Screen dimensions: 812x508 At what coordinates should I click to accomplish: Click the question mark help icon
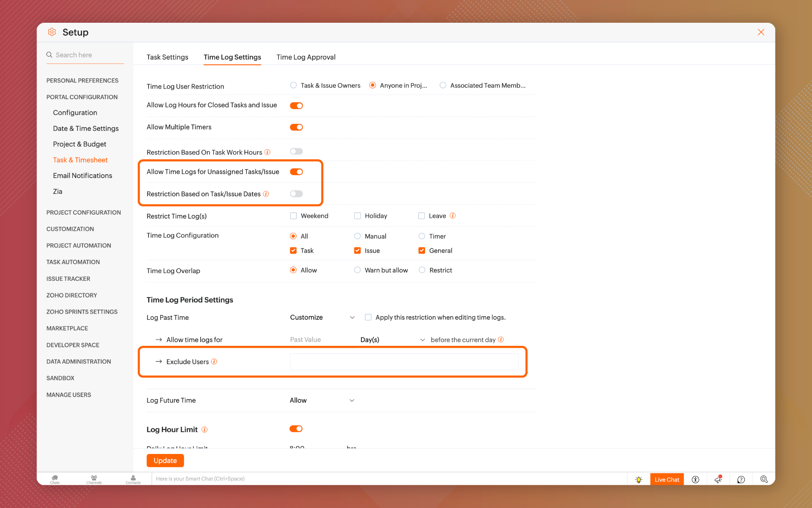[x=741, y=480]
